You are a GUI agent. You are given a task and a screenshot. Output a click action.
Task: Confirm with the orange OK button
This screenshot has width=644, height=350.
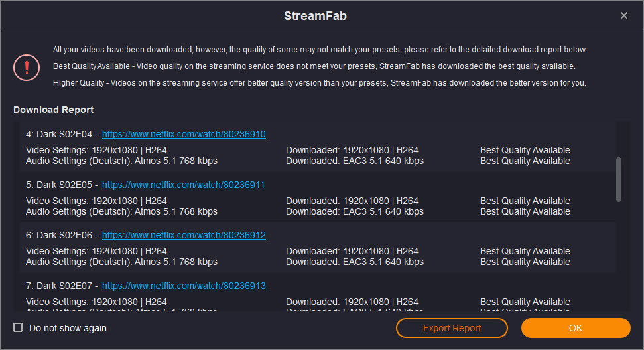coord(576,328)
